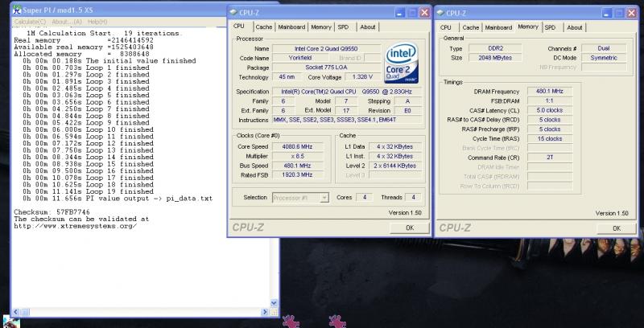Click the Intel Core 2 Quad Q9550 name field

click(326, 49)
